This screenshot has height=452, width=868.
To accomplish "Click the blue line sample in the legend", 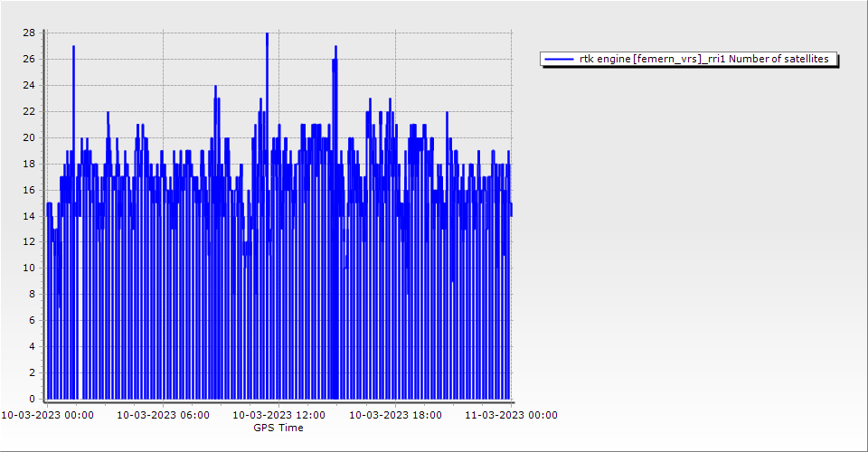I will click(x=560, y=59).
